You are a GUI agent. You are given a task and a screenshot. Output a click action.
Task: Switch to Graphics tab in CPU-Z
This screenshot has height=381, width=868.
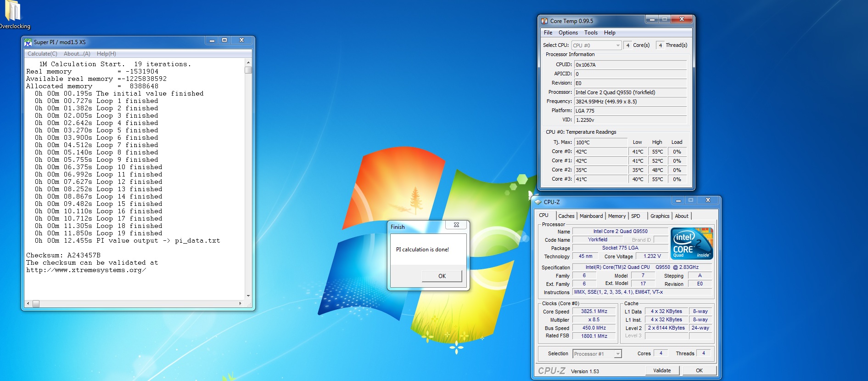(x=660, y=216)
